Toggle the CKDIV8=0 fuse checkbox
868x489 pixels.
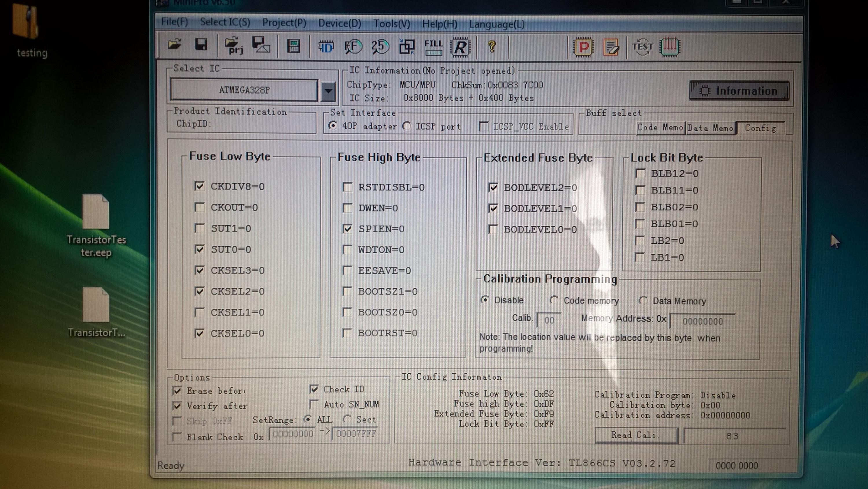click(x=199, y=186)
